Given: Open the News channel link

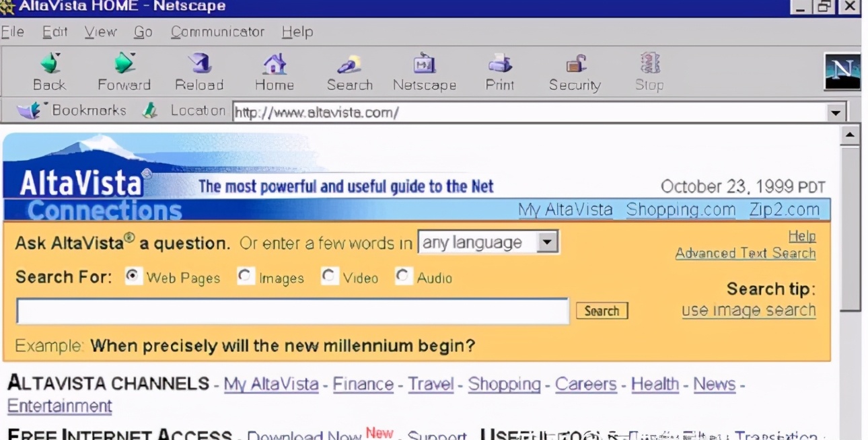Looking at the screenshot, I should coord(715,384).
